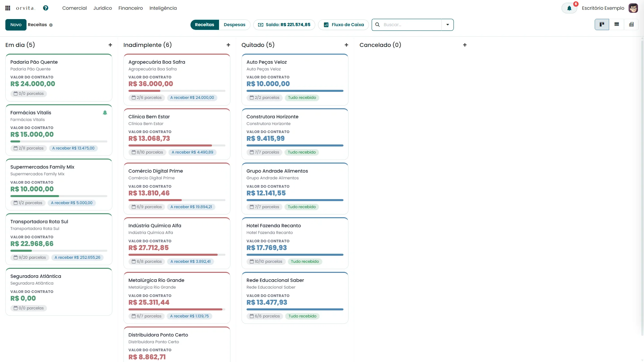Click the Supermercados Family Mix progress bar
The width and height of the screenshot is (644, 362).
click(x=59, y=196)
